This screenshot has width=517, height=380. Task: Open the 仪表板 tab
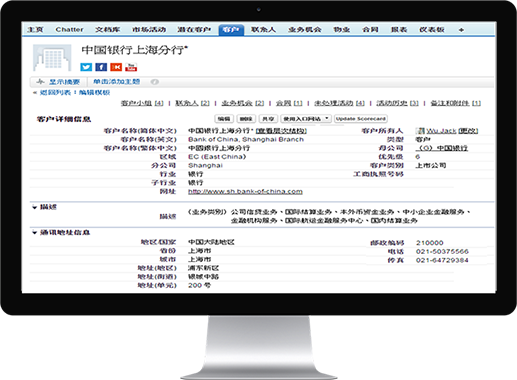pos(432,30)
